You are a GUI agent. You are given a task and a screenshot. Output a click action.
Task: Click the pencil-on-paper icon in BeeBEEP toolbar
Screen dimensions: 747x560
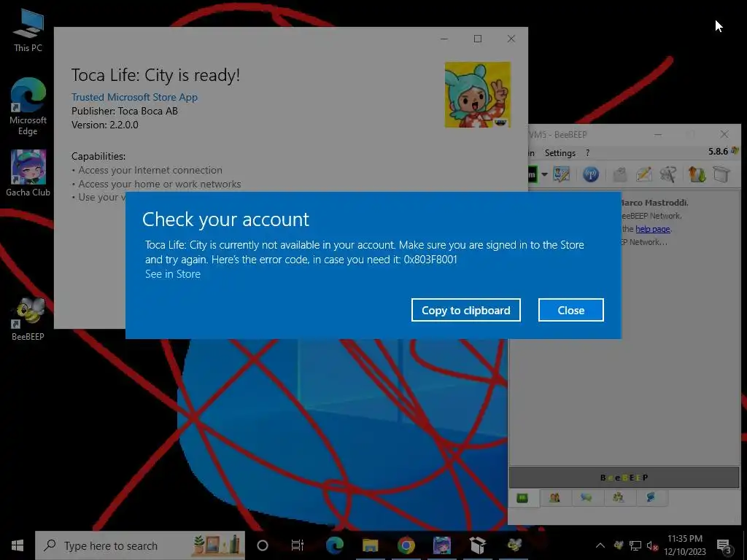click(x=643, y=174)
